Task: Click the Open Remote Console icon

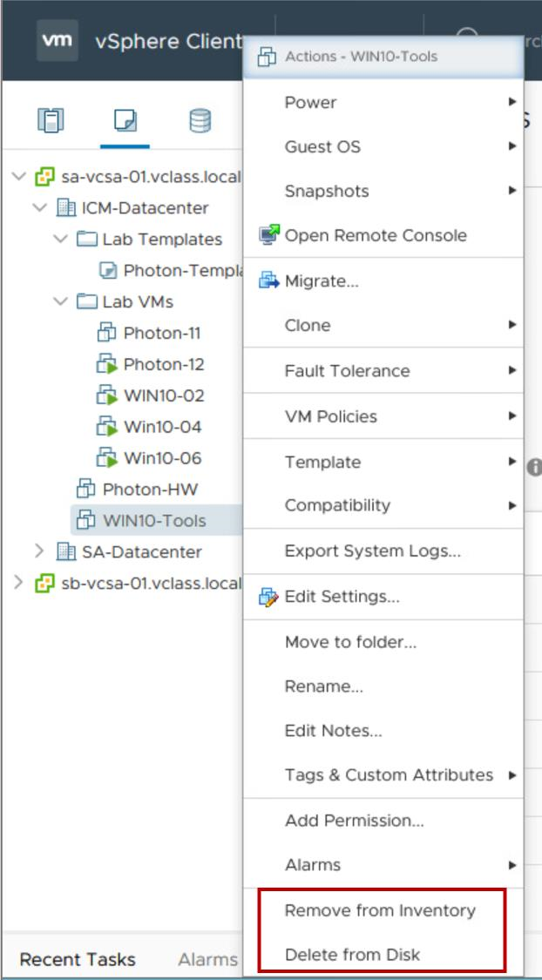Action: click(x=269, y=235)
